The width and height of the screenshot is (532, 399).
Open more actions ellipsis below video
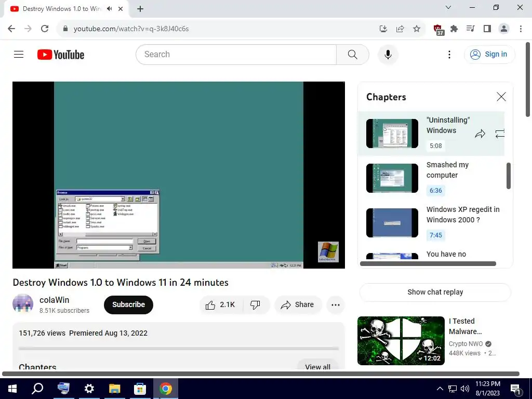336,304
